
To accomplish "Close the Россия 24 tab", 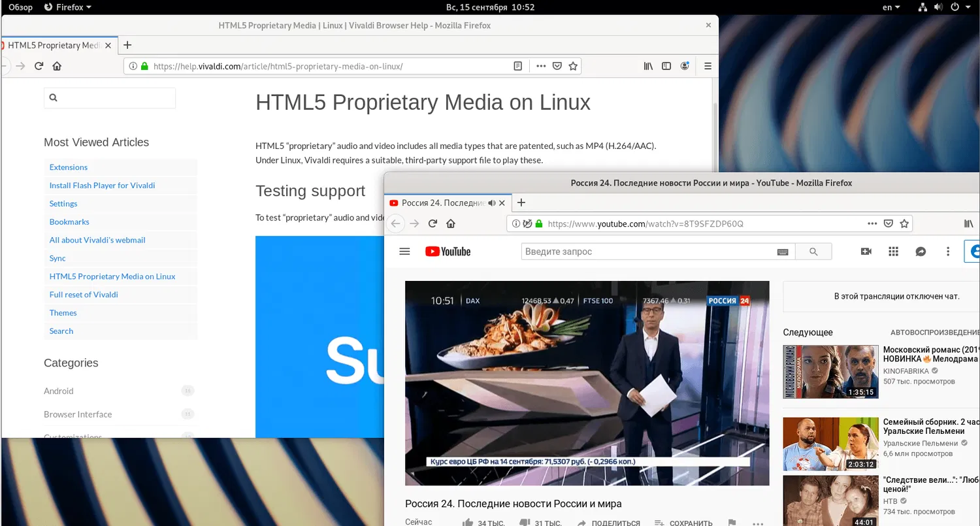I will (x=502, y=203).
